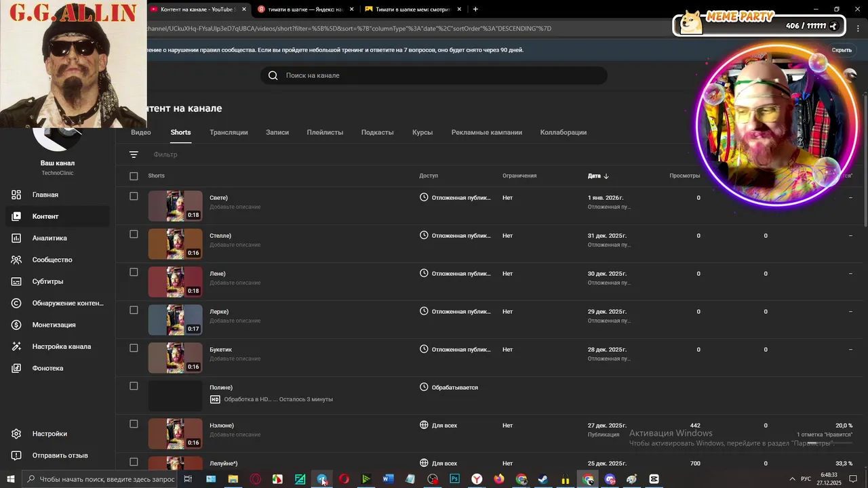The width and height of the screenshot is (868, 488).
Task: Open access dropdown for Букетик short
Action: [x=456, y=350]
